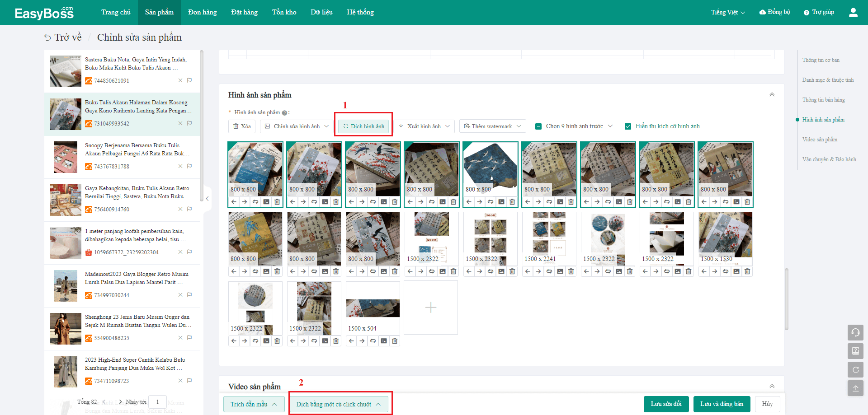Delete the 1500 x 504 image

pos(395,341)
